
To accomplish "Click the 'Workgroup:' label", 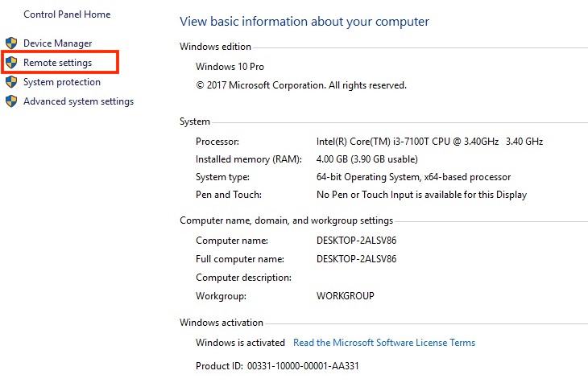I will (x=221, y=296).
